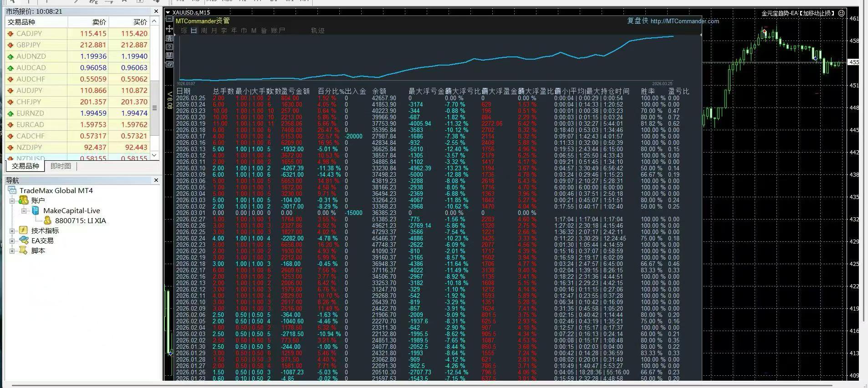Click the up arrow icon beside AUDNZD
The image size is (868, 388).
[10, 56]
